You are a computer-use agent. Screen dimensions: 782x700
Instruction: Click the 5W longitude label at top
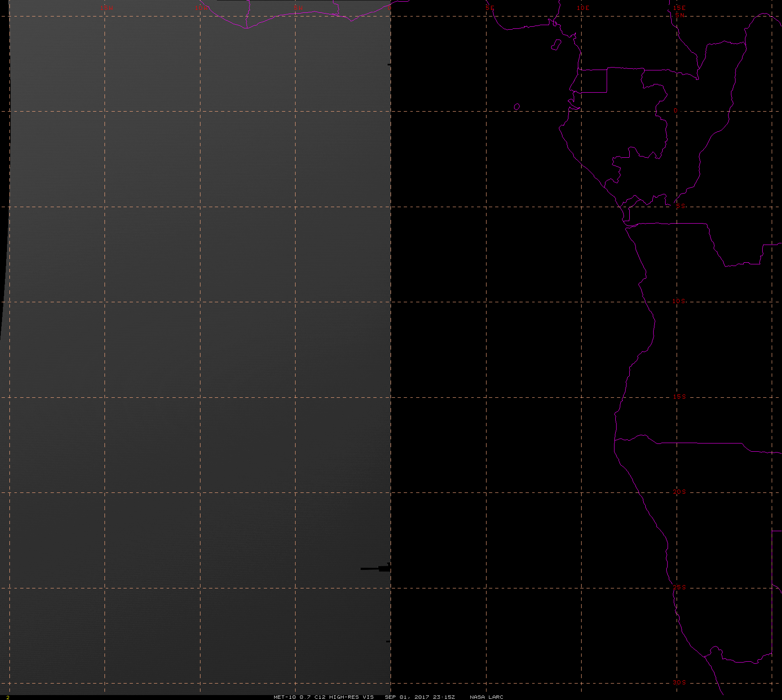(298, 8)
